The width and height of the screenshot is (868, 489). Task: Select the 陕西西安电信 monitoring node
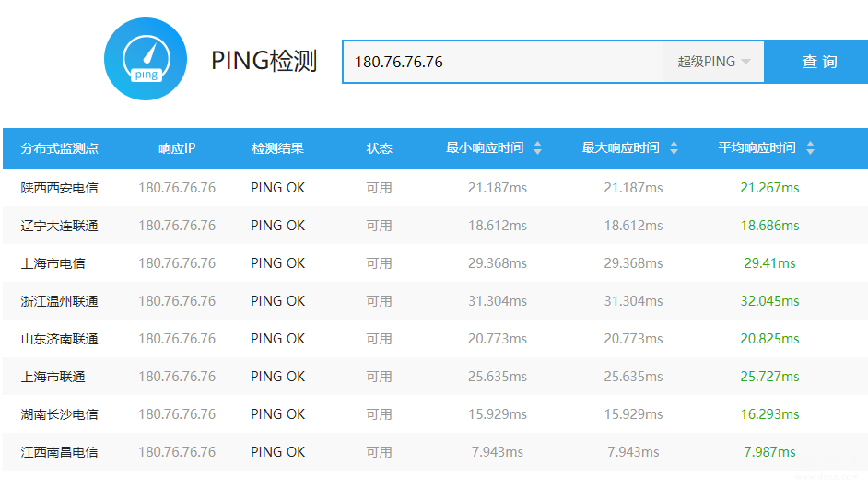pos(60,188)
